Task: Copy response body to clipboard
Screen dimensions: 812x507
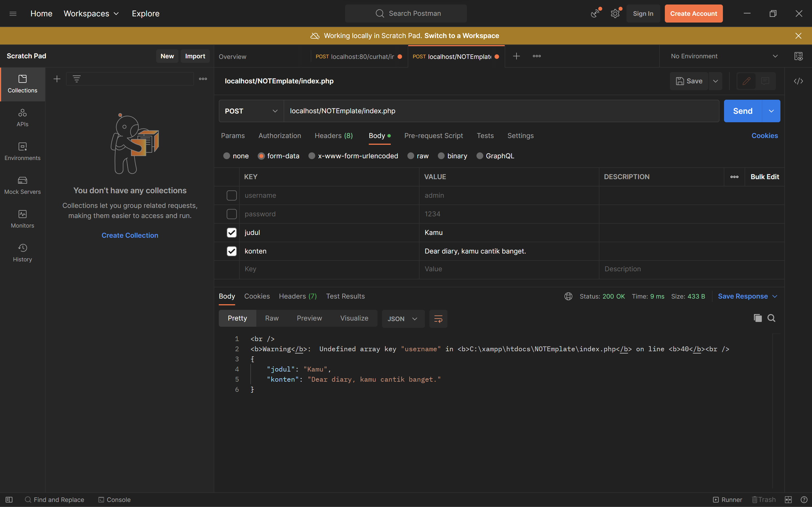Action: (x=757, y=318)
